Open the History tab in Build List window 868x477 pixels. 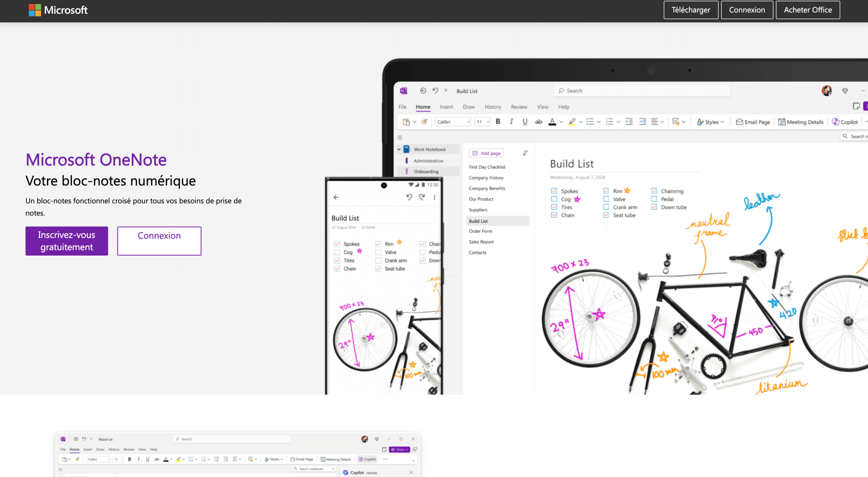coord(493,107)
